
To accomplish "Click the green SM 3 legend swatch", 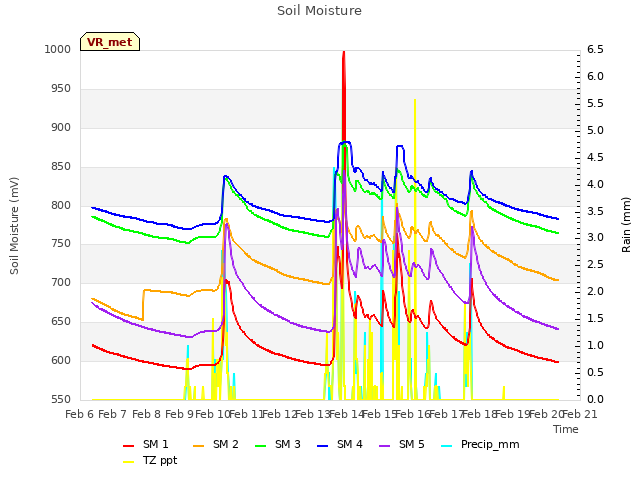I will tap(261, 445).
